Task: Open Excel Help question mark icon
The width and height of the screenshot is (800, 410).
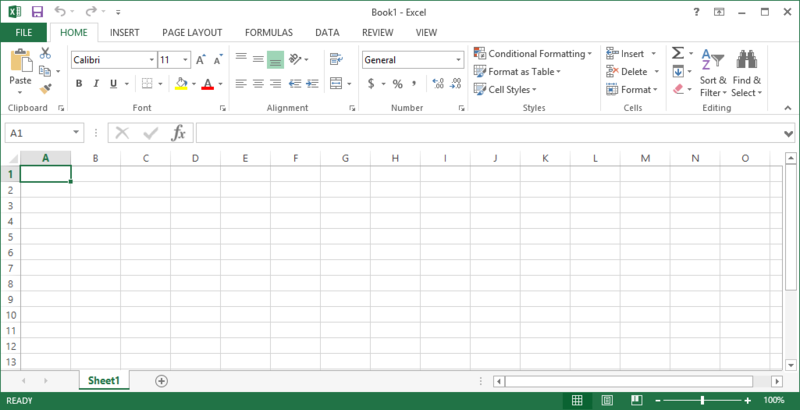Action: pyautogui.click(x=696, y=12)
